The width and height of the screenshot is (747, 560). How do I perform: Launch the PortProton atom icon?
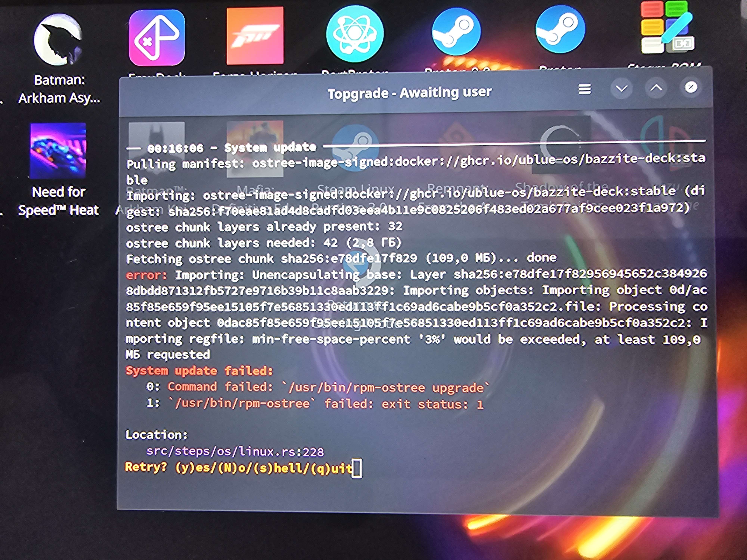[x=355, y=34]
